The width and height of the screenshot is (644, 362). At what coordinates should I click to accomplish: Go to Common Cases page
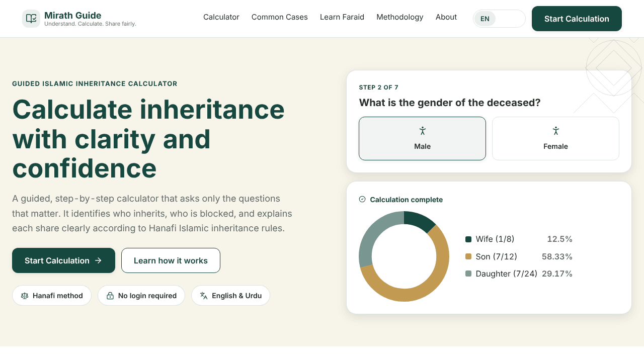pos(280,17)
